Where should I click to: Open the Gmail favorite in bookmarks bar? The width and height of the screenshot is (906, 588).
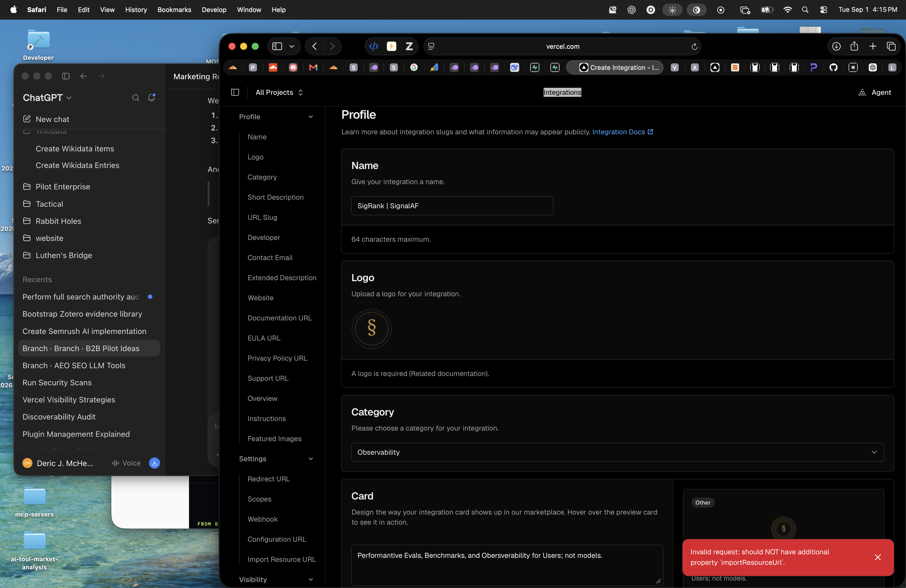pos(313,67)
